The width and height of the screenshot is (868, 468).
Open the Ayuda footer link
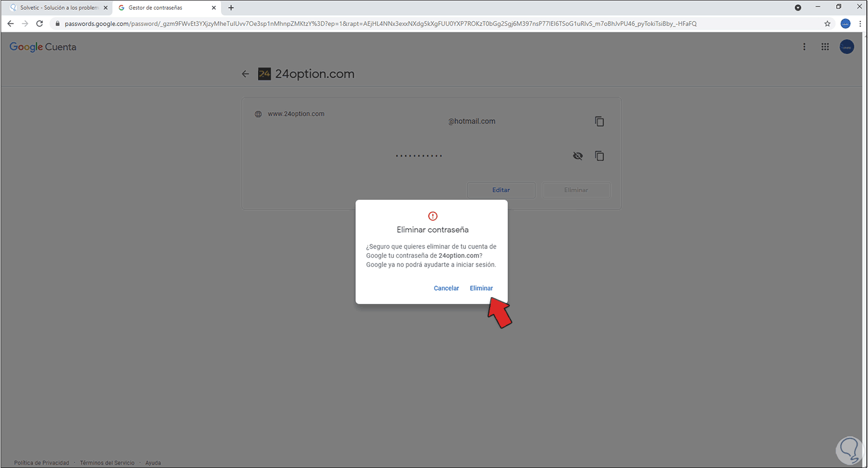153,463
